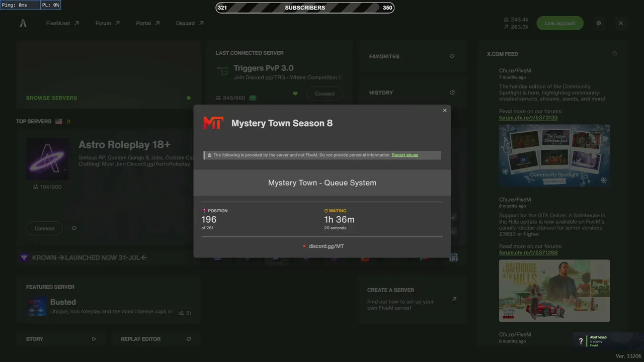Click the POSITION pin icon
This screenshot has width=644, height=362.
[204, 211]
